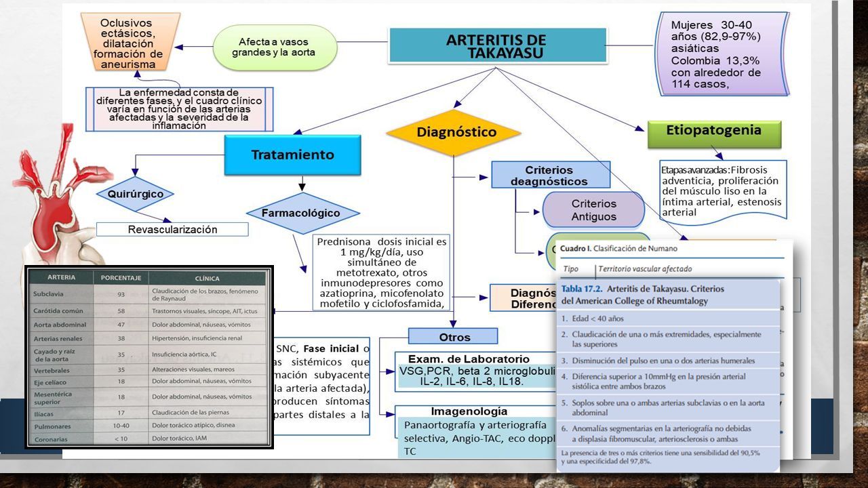
Task: Select the percentage 47 for Aorta abdominal
Action: point(121,325)
